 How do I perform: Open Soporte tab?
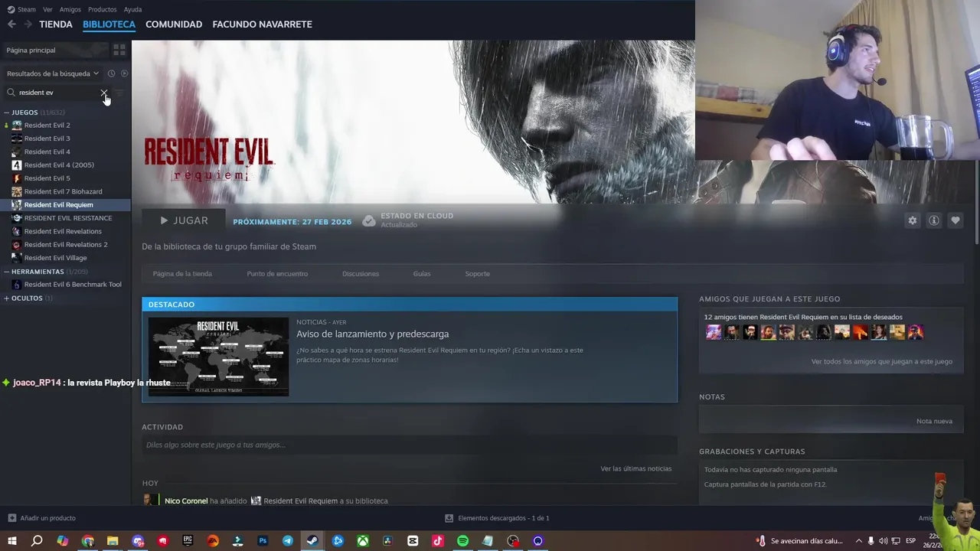477,274
